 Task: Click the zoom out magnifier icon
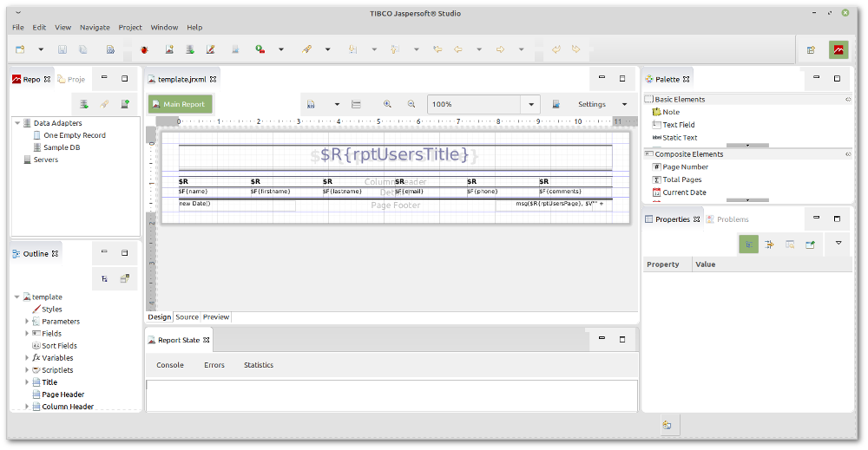click(x=411, y=104)
